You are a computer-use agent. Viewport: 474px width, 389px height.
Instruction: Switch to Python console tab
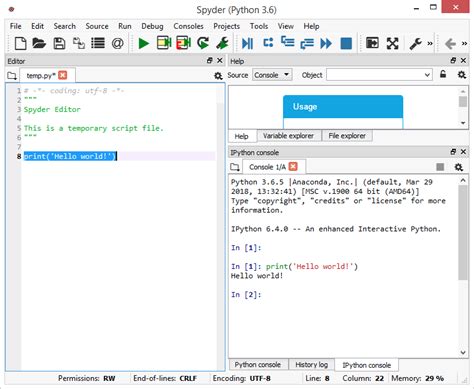click(257, 365)
